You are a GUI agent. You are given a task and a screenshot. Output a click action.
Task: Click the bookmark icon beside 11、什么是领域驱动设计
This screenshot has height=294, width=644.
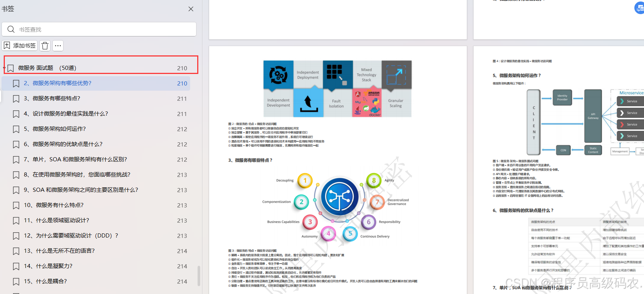pyautogui.click(x=16, y=221)
